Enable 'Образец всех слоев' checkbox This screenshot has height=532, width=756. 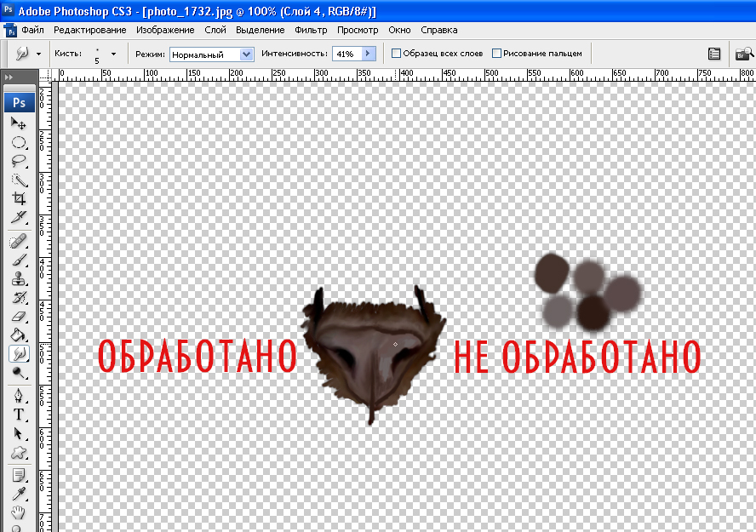click(396, 54)
